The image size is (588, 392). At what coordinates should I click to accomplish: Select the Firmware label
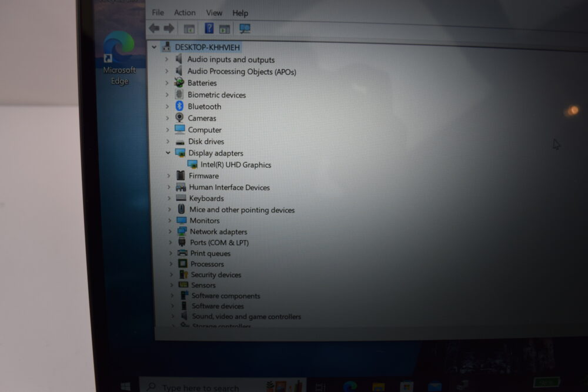(x=203, y=176)
